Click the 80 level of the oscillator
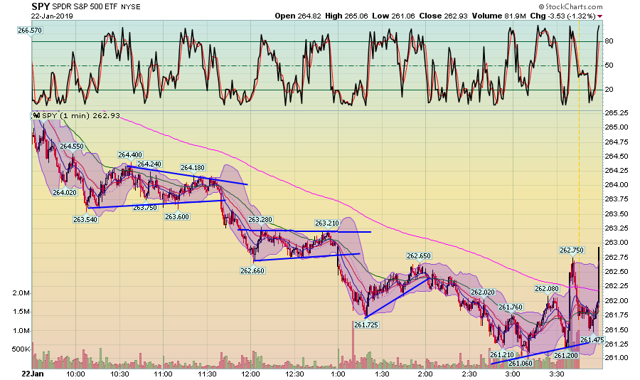 (x=609, y=41)
